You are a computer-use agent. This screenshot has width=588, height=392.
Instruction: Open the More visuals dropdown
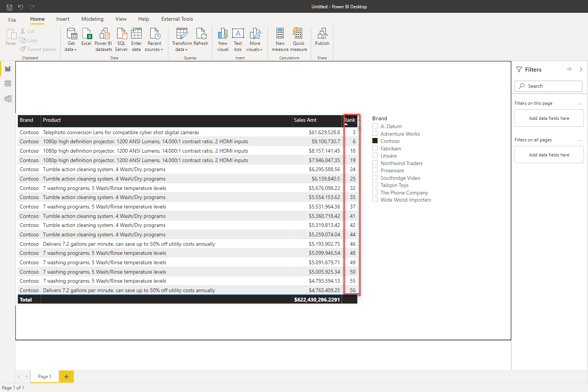(255, 39)
